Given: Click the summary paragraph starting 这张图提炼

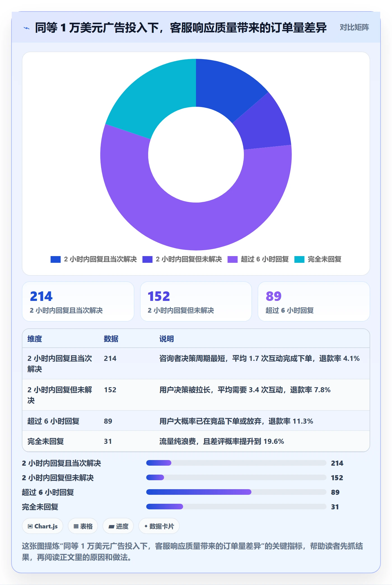Looking at the screenshot, I should tap(192, 552).
